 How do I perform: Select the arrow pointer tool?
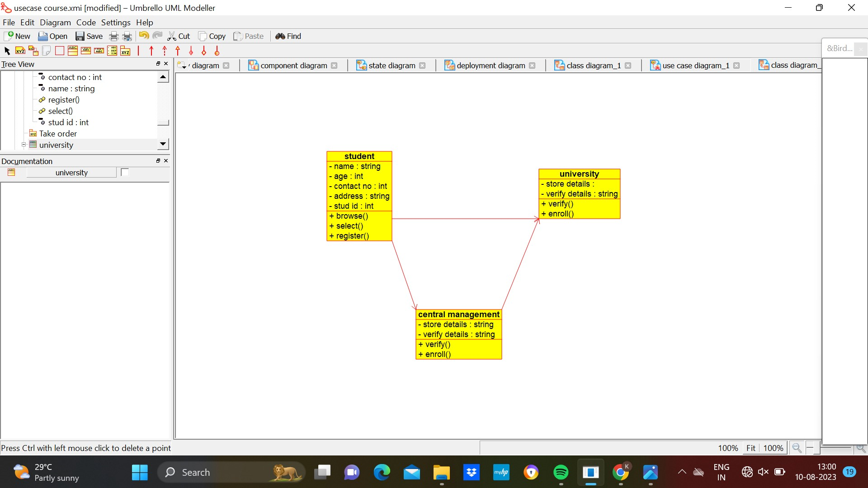click(x=7, y=51)
